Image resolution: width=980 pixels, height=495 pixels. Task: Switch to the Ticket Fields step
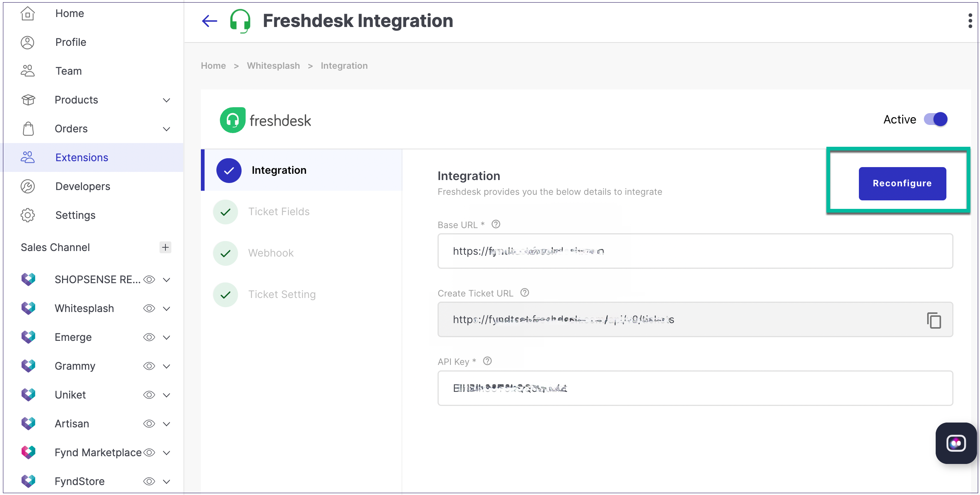[279, 211]
